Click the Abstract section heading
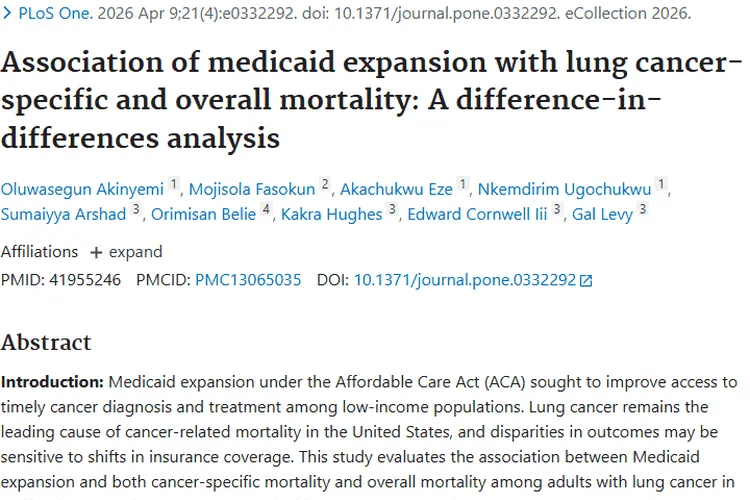Image resolution: width=750 pixels, height=500 pixels. tap(46, 342)
